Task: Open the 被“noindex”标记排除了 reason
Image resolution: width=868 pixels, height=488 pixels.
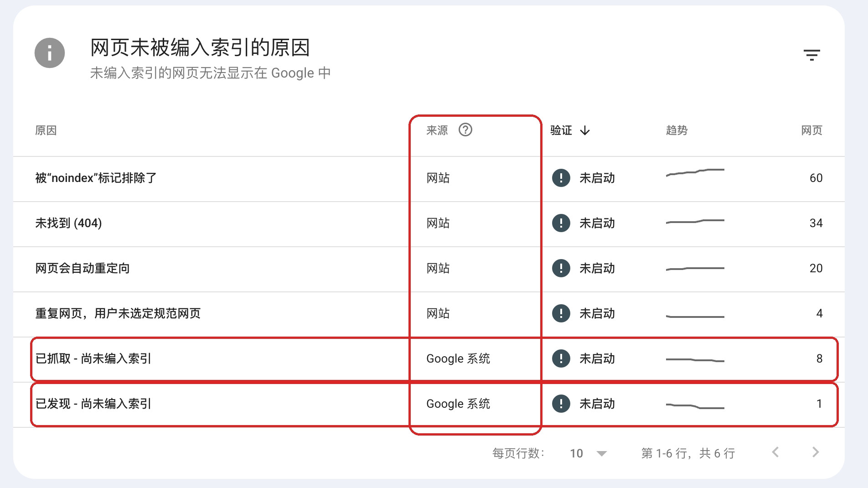Action: coord(96,178)
